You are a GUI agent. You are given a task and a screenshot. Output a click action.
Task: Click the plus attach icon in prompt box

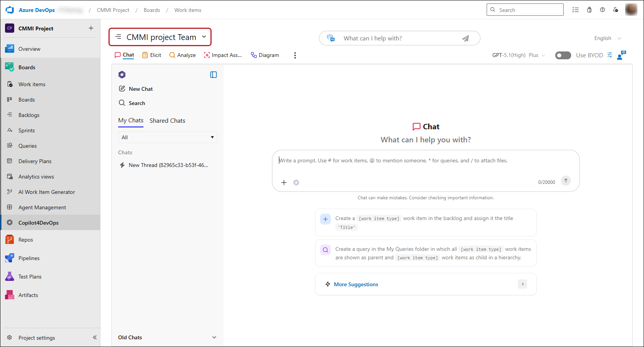(284, 182)
